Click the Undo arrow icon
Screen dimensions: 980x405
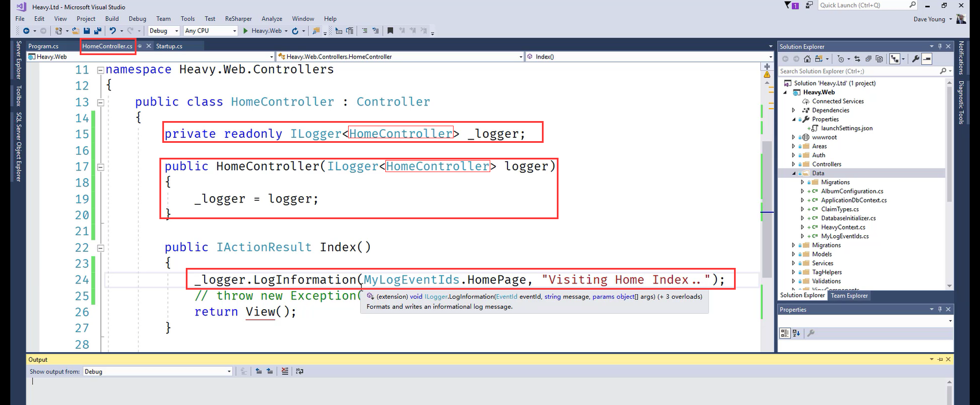112,31
